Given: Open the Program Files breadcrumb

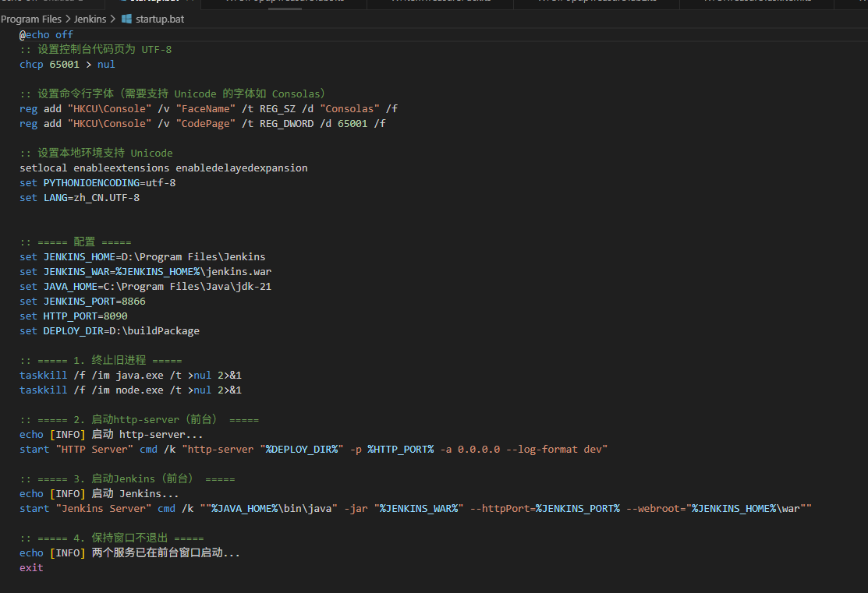Looking at the screenshot, I should point(31,19).
